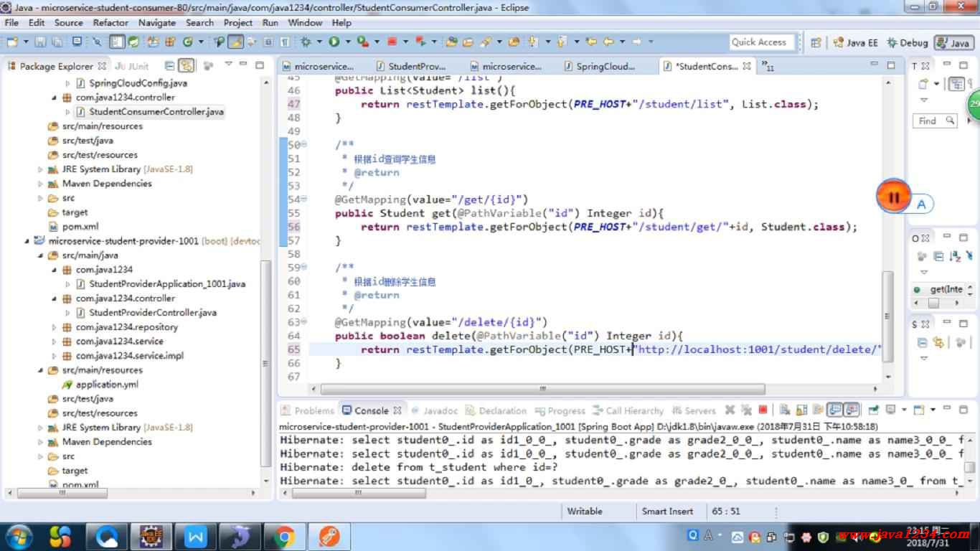Click the Link with Editor icon in Package Explorer
Viewport: 980px width, 551px height.
pos(187,66)
